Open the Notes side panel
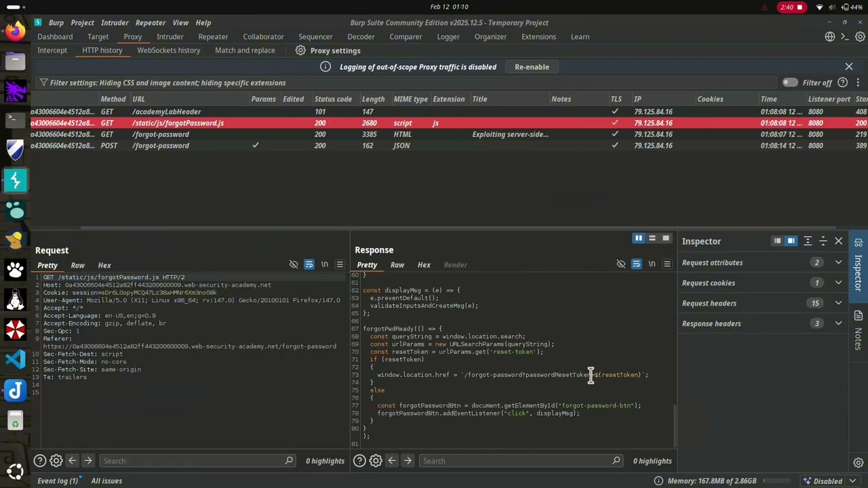Viewport: 868px width, 488px height. pyautogui.click(x=859, y=332)
